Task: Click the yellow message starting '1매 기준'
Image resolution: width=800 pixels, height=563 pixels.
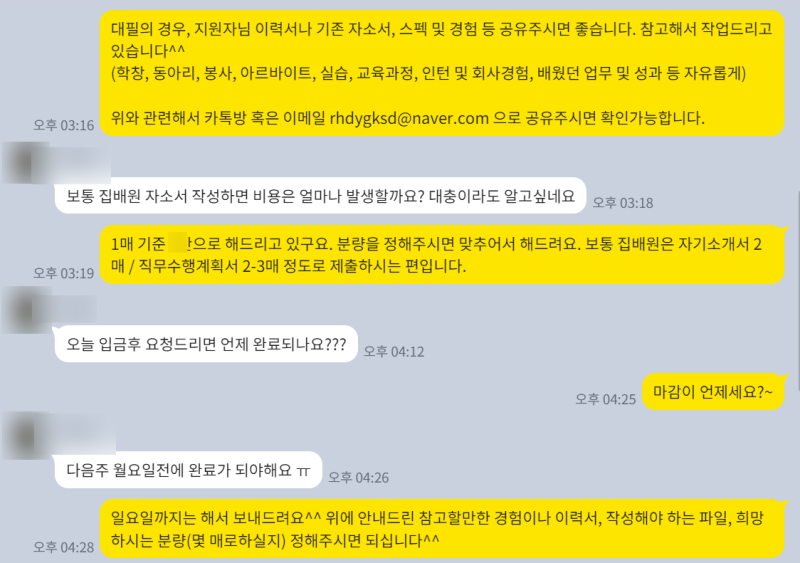Action: pos(442,255)
